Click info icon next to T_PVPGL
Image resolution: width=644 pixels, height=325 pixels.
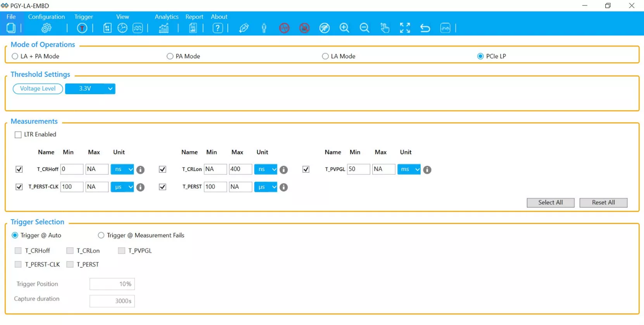click(x=427, y=170)
